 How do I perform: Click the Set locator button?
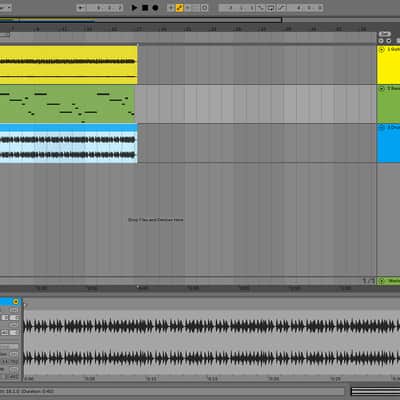(384, 34)
